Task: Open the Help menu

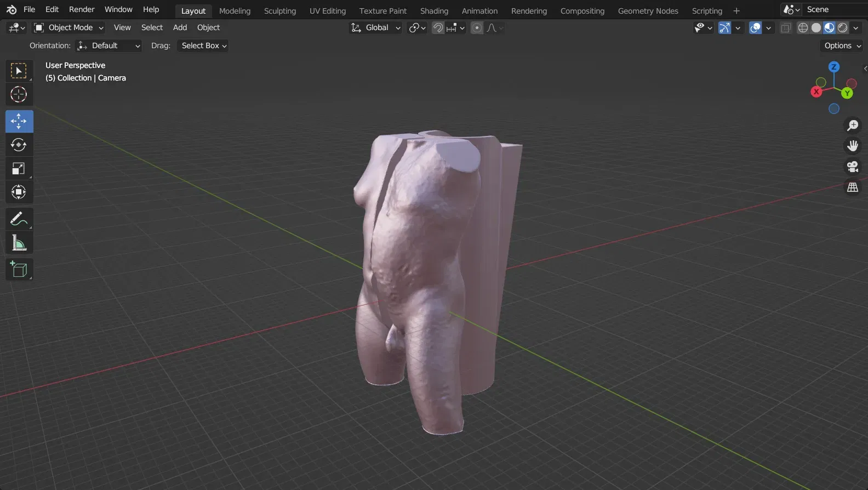Action: click(x=151, y=10)
